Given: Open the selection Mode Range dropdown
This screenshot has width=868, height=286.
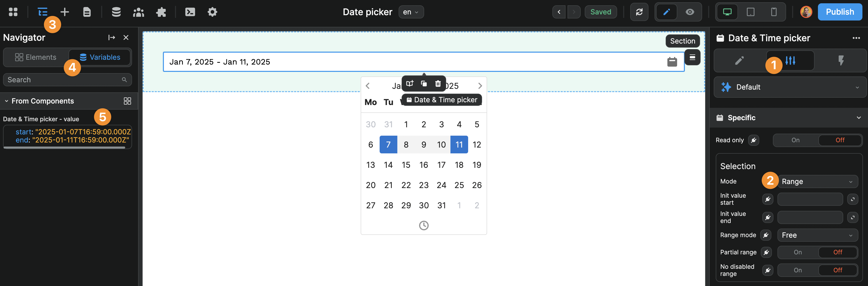Looking at the screenshot, I should pos(817,181).
